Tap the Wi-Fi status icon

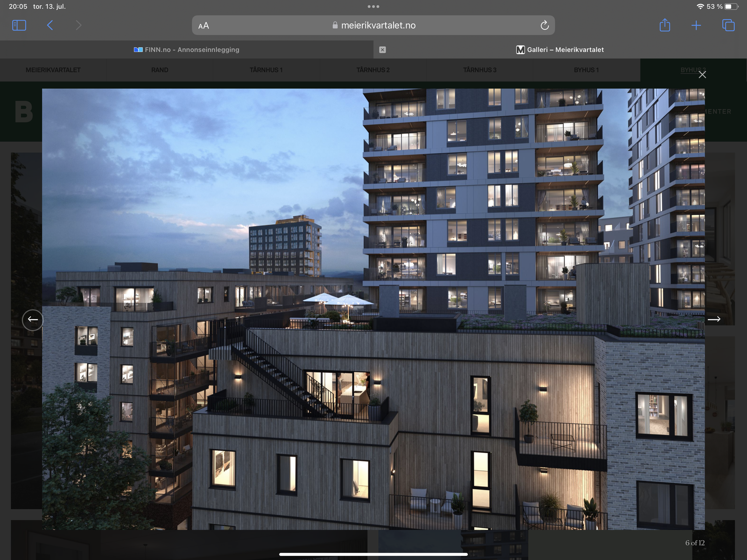[x=700, y=7]
